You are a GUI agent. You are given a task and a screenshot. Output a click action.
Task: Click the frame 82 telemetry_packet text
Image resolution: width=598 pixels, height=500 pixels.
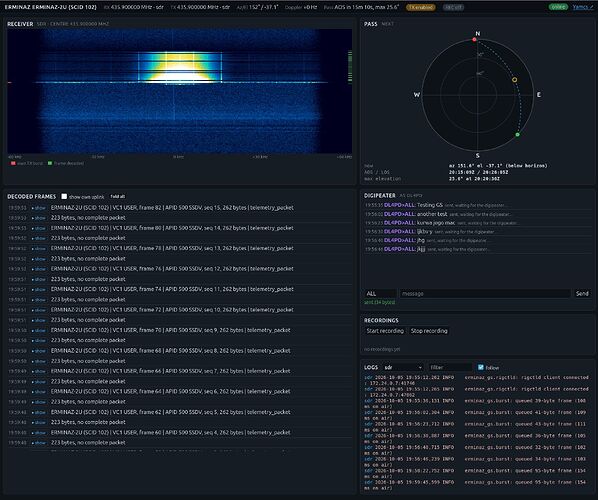point(172,208)
